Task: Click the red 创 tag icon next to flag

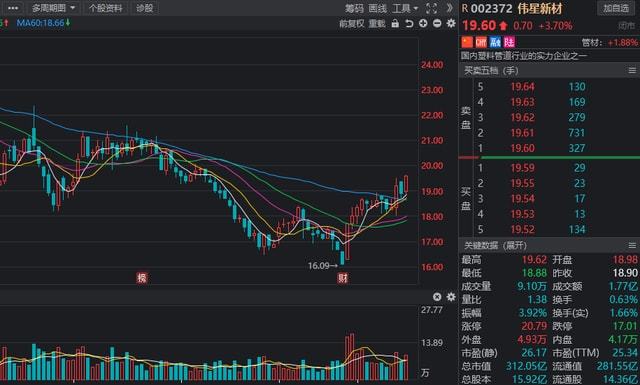Action: point(481,42)
